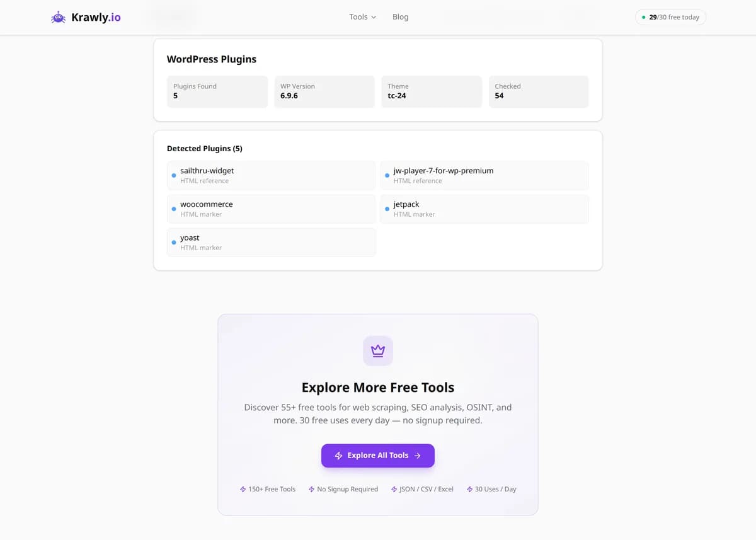756x540 pixels.
Task: Click the blue dot beside yoast
Action: coord(174,242)
